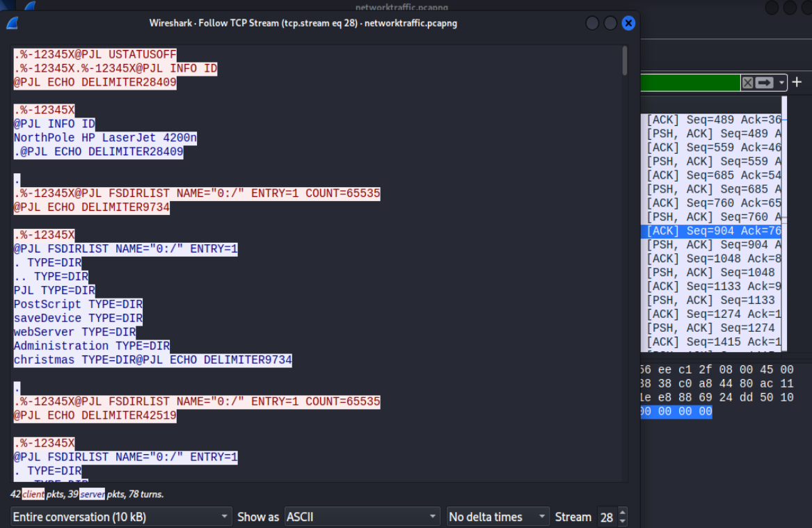Click the @PJL ECHO DELIMITER42519 line
The height and width of the screenshot is (528, 812).
click(95, 416)
